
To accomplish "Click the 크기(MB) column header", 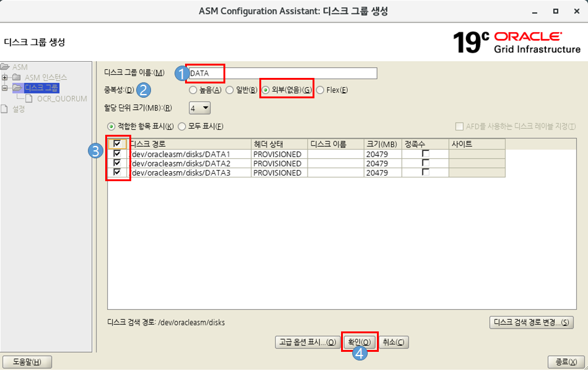I will tap(383, 144).
